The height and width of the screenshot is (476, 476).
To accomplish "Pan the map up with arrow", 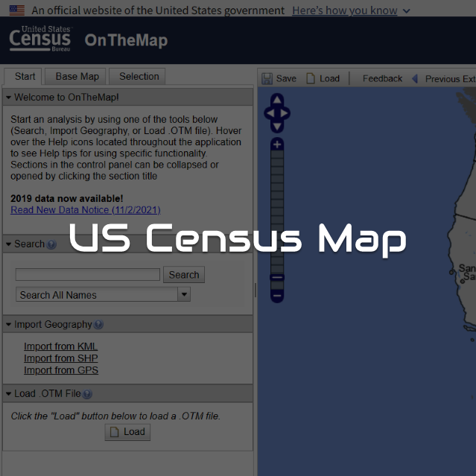I will 277,99.
